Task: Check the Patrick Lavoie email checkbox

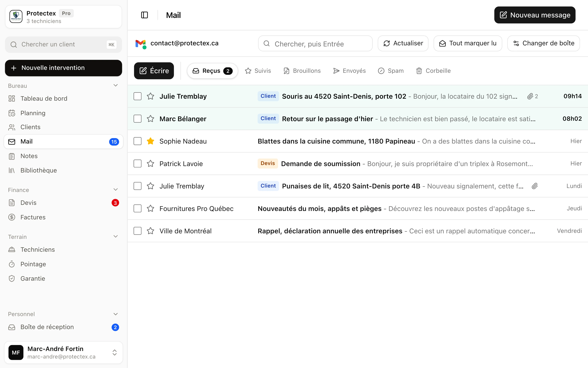Action: [138, 164]
